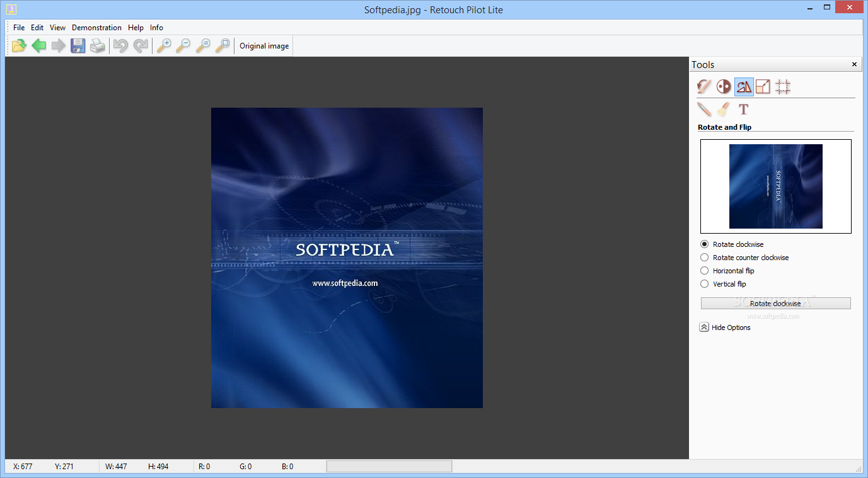Screen dimensions: 868x478
Task: Open the Edit menu
Action: coord(37,28)
